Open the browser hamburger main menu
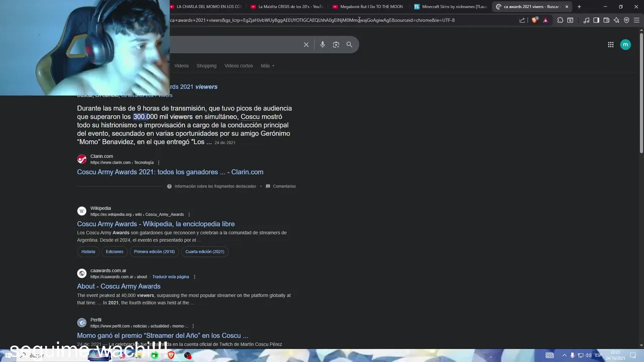644x362 pixels. click(636, 20)
